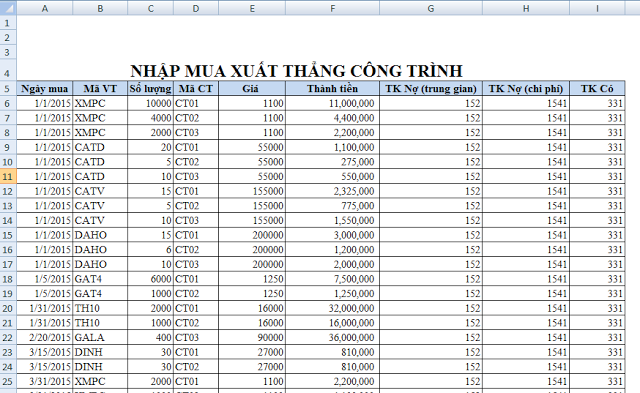Select cell with 1,250,000
Viewport: 640px width, 393px height.
pos(332,293)
